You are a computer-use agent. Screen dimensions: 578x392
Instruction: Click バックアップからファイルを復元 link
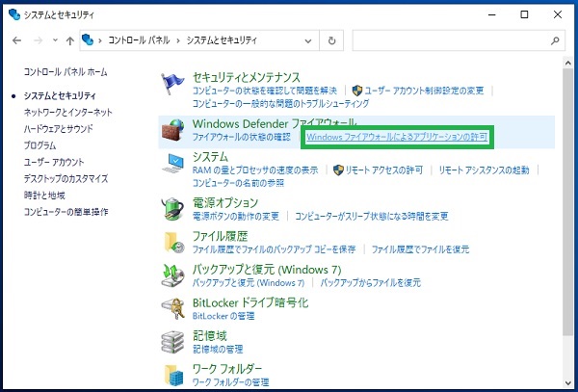[371, 283]
